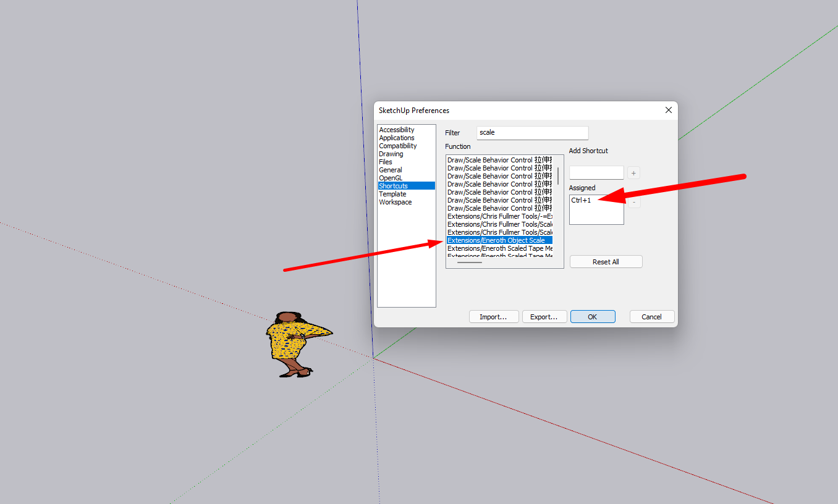Viewport: 838px width, 504px height.
Task: Click the Function list horizontal scrollbar
Action: tap(470, 262)
